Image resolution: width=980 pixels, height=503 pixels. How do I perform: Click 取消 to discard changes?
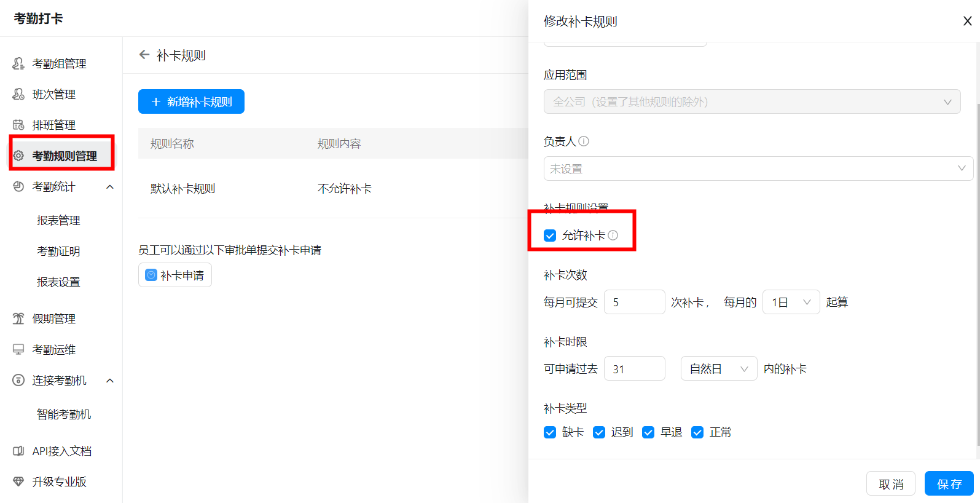(891, 484)
